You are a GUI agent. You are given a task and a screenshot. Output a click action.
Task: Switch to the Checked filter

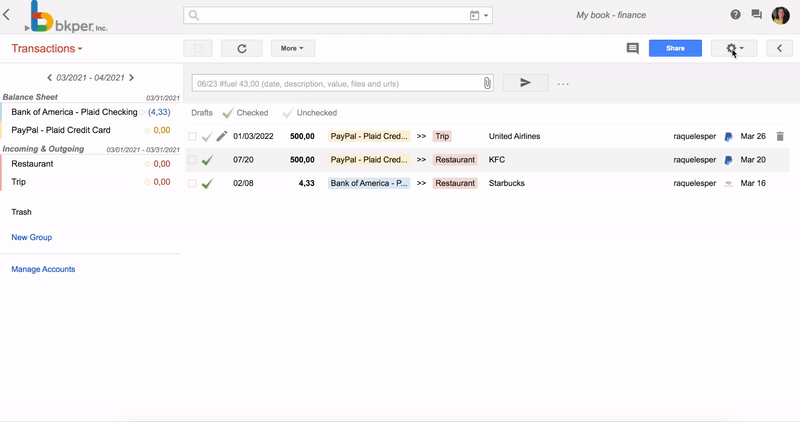[x=245, y=113]
